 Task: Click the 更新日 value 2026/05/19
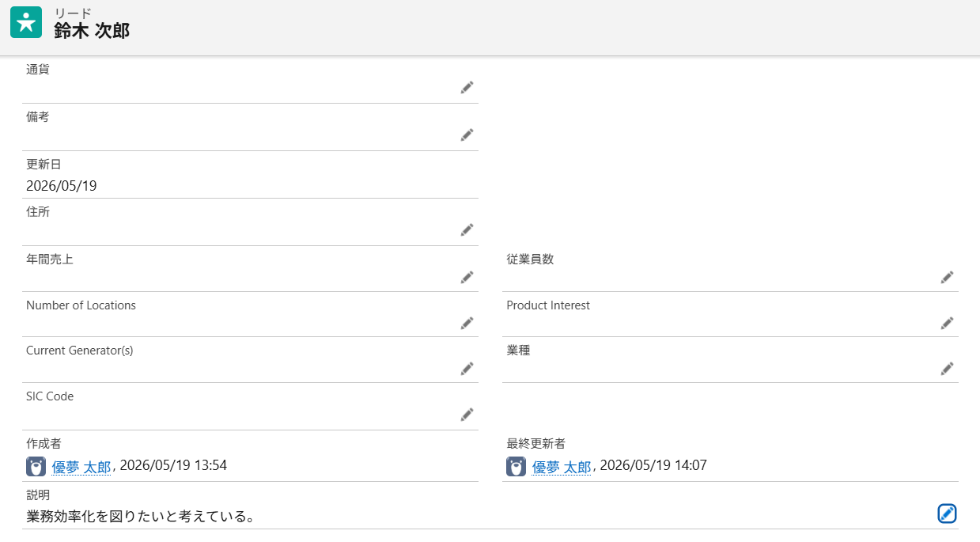pos(62,186)
